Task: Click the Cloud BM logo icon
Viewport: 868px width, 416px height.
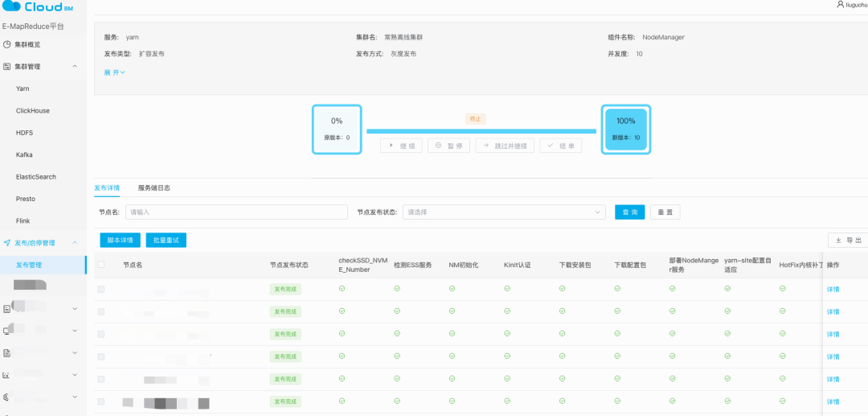Action: coord(11,6)
